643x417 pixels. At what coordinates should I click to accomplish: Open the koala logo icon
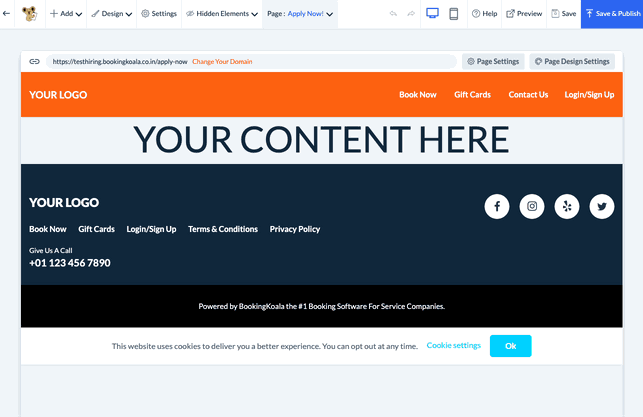30,14
